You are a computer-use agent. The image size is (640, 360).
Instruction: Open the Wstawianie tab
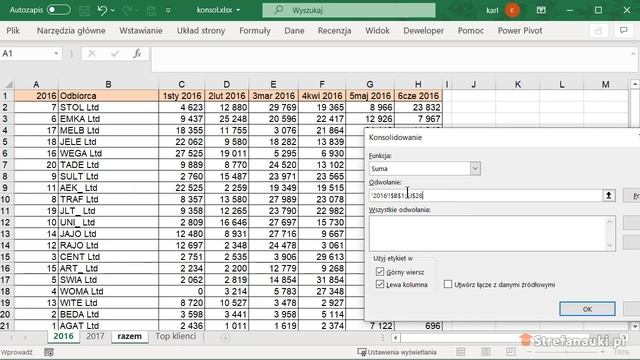[141, 31]
